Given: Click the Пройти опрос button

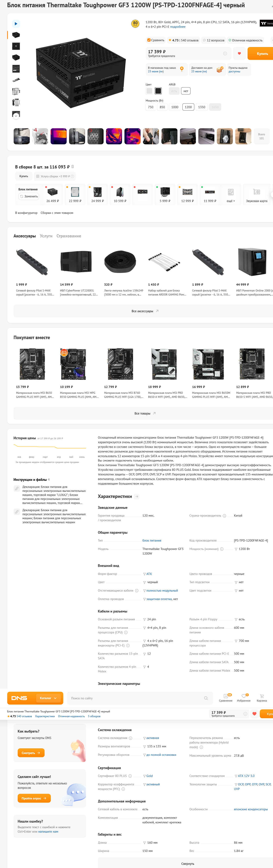Looking at the screenshot, I should tap(34, 798).
